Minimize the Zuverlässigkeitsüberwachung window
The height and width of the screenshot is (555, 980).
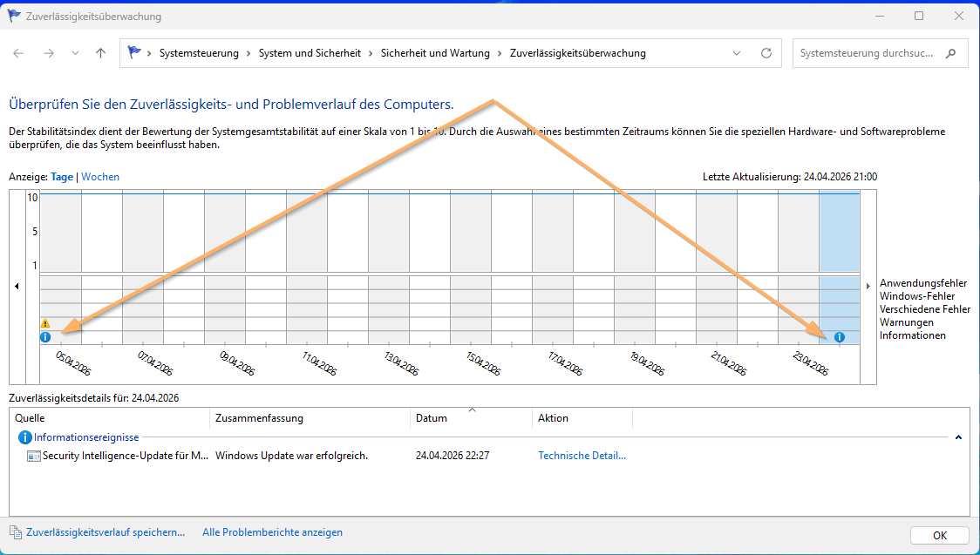point(880,17)
